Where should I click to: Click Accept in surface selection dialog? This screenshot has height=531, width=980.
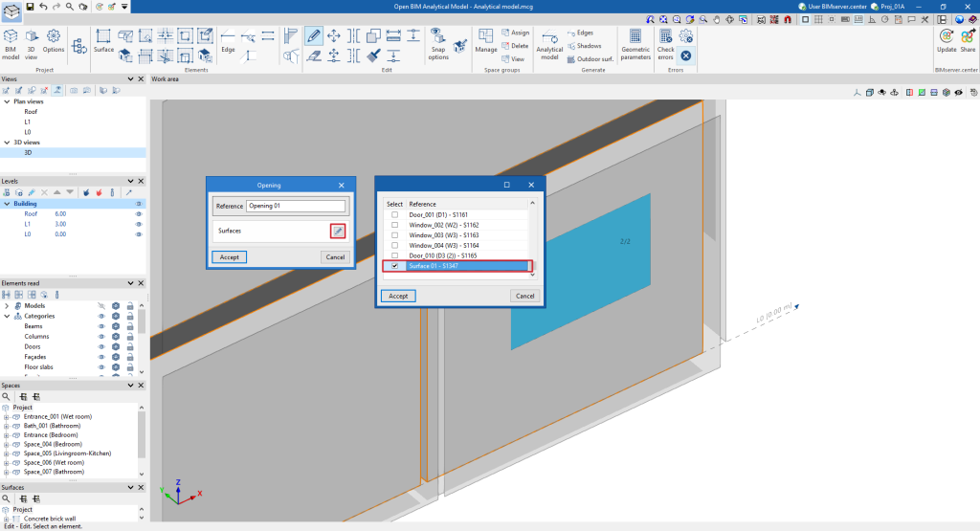tap(398, 296)
